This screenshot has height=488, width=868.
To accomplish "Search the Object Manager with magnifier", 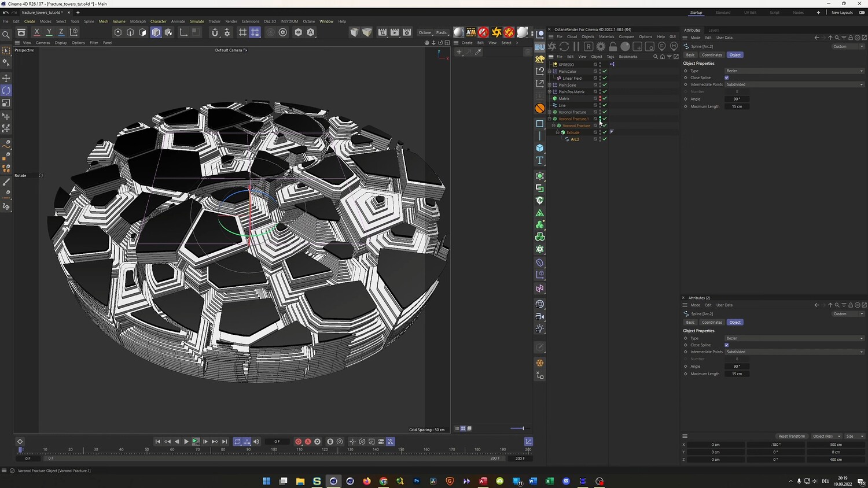I will [656, 57].
